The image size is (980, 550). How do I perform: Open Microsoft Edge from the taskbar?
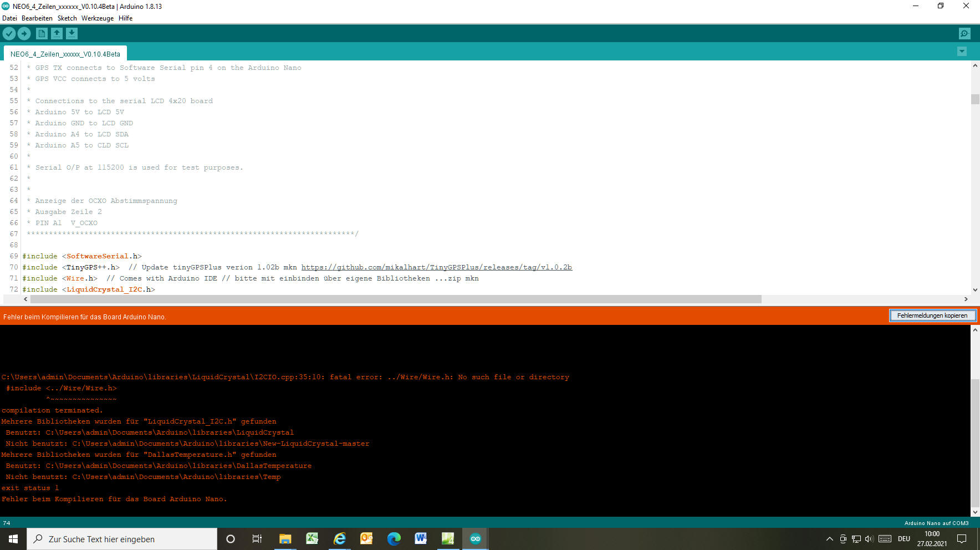[x=394, y=539]
